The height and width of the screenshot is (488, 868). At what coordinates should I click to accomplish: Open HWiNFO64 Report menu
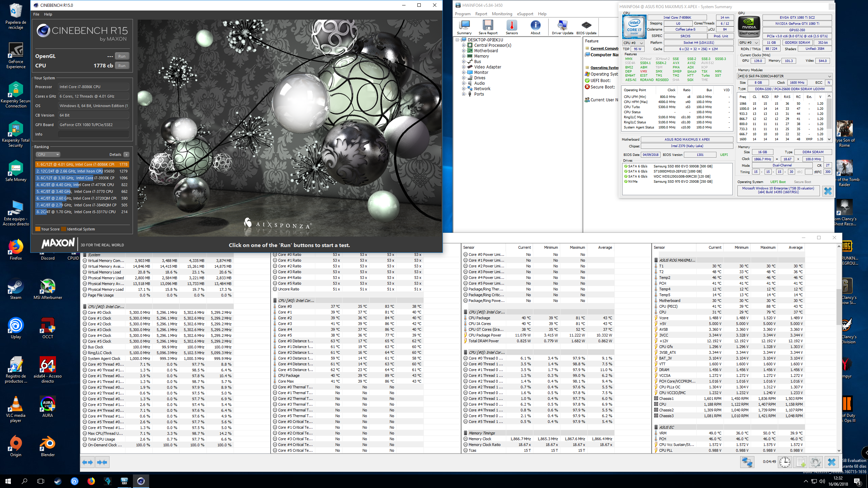481,14
